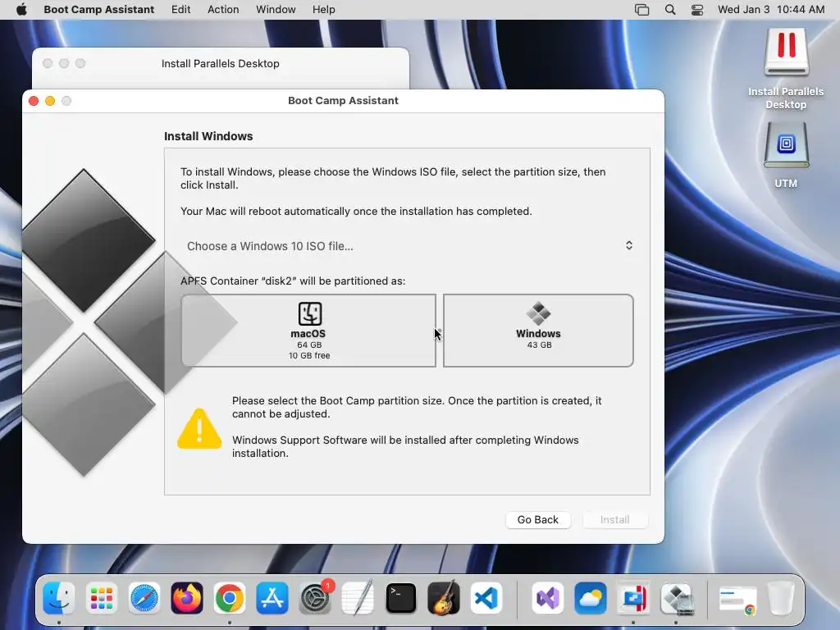This screenshot has width=840, height=630.
Task: Click the yellow warning triangle icon
Action: (199, 428)
